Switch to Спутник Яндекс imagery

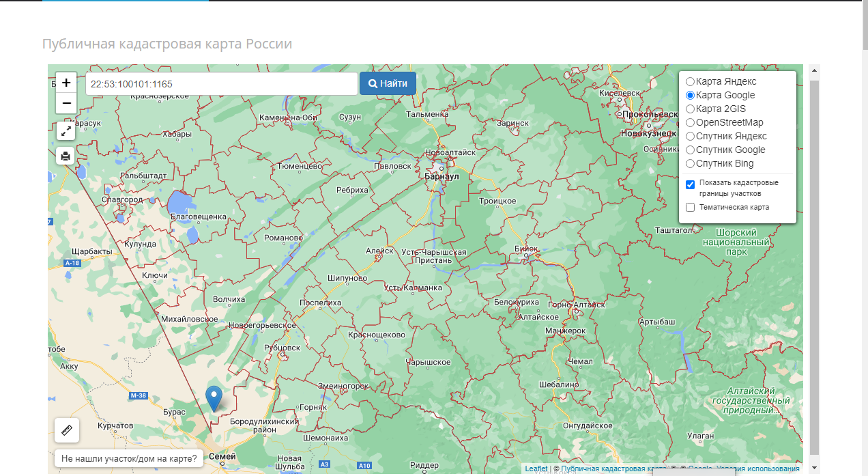690,137
